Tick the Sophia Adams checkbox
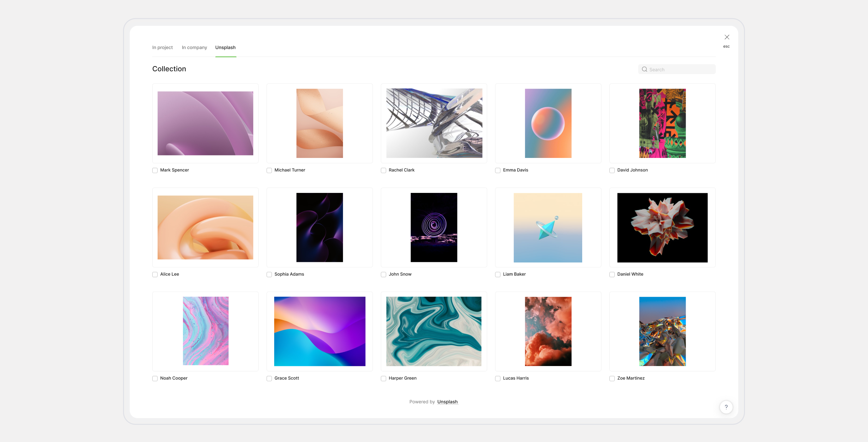Screen dimensions: 868x442 269,275
